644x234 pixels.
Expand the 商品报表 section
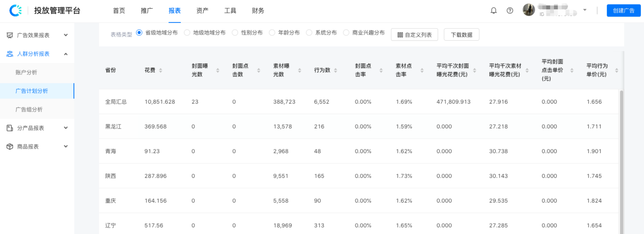point(66,146)
